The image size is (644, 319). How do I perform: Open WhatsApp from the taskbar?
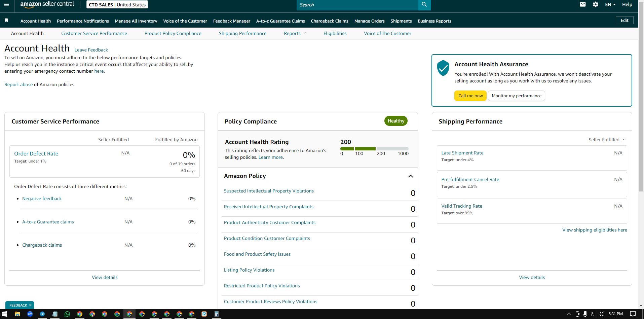[x=67, y=314]
